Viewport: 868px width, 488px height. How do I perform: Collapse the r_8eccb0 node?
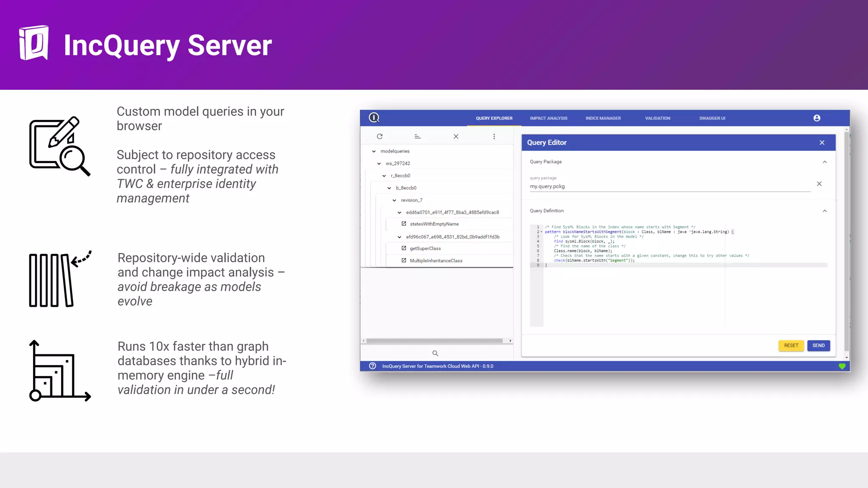(x=384, y=176)
